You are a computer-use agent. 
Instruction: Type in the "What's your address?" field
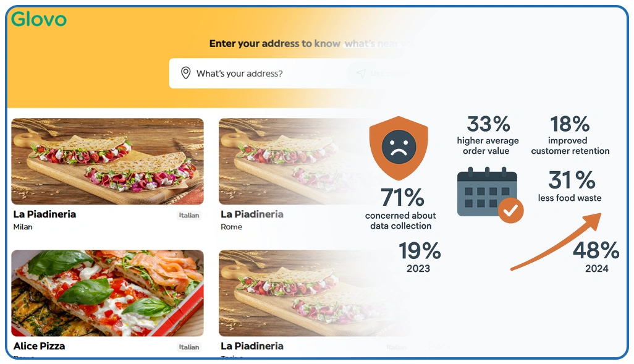point(260,74)
